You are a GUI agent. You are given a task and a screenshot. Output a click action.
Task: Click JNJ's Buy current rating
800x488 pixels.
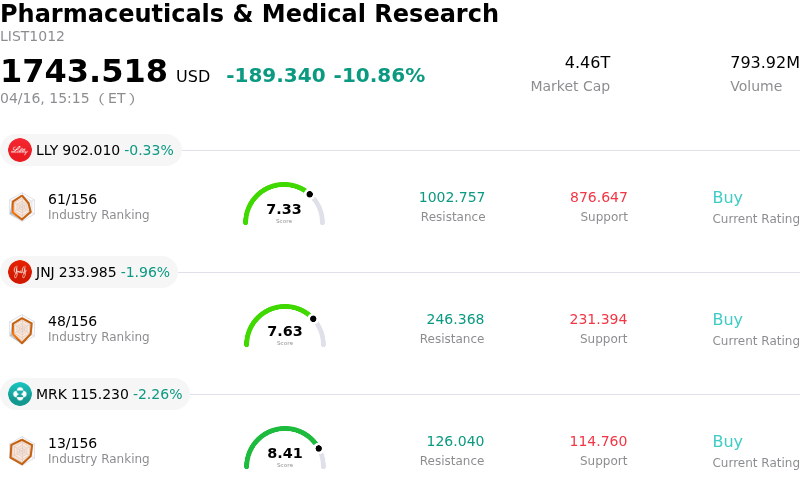coord(727,320)
